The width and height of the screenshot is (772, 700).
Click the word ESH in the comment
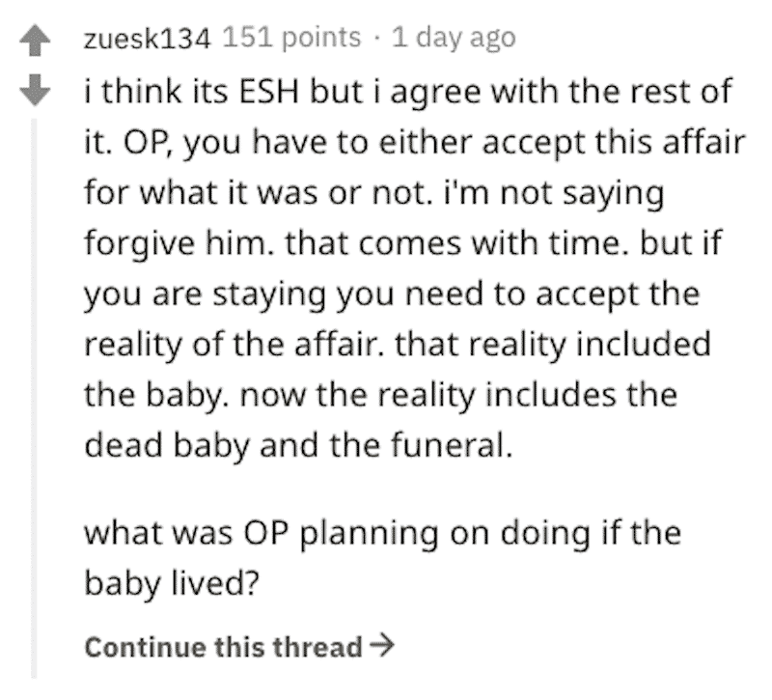269,92
